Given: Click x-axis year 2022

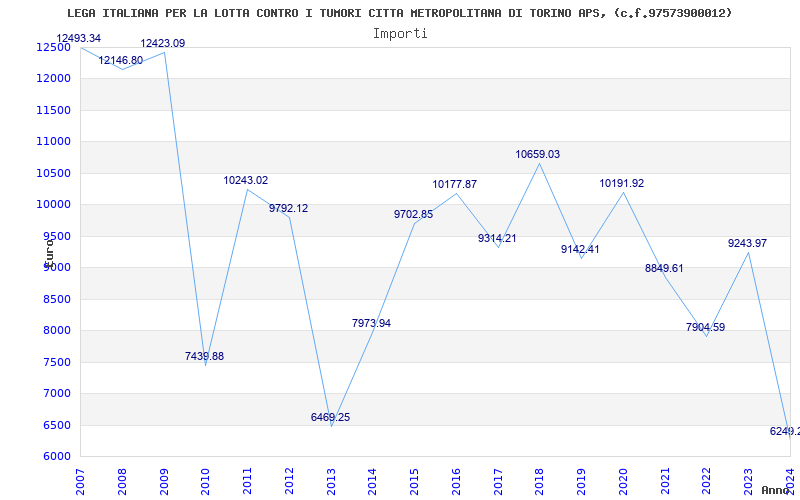Looking at the screenshot, I should (x=707, y=482).
